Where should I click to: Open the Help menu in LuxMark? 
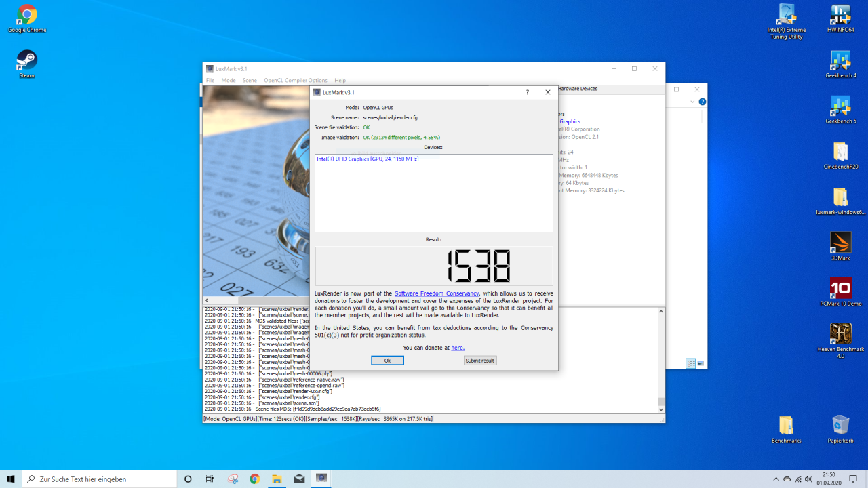point(340,80)
